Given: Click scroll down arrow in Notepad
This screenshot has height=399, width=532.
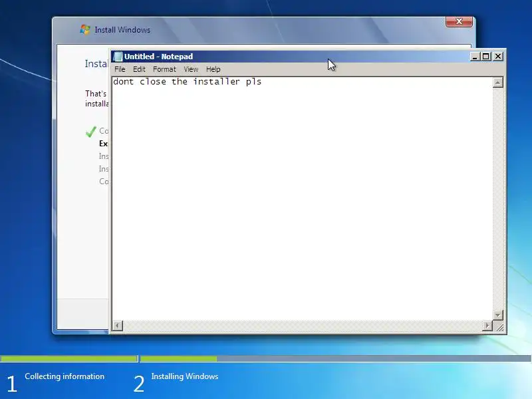Looking at the screenshot, I should pyautogui.click(x=497, y=315).
